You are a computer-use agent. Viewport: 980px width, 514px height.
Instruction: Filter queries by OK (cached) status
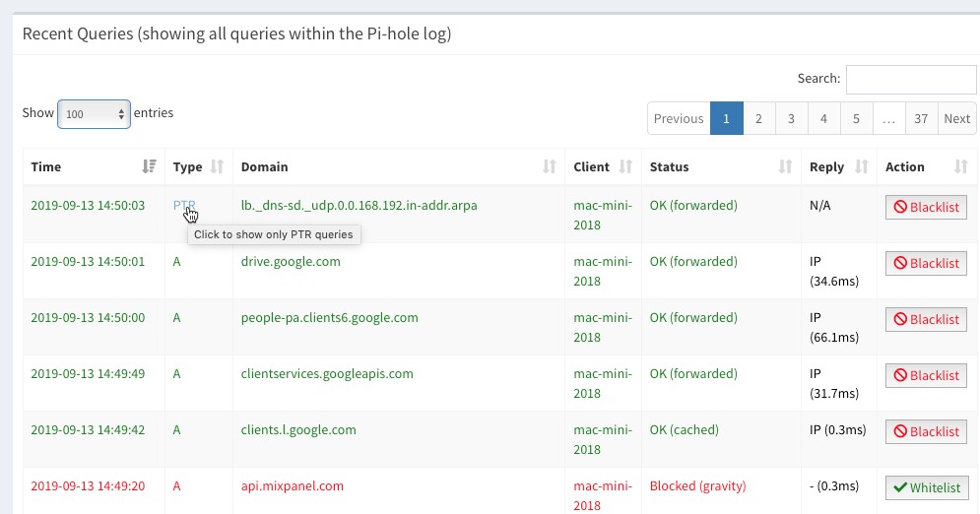[x=685, y=430]
